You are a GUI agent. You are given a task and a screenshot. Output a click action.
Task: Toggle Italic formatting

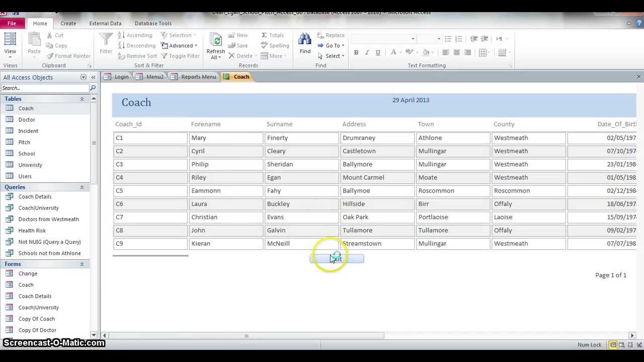[x=367, y=52]
